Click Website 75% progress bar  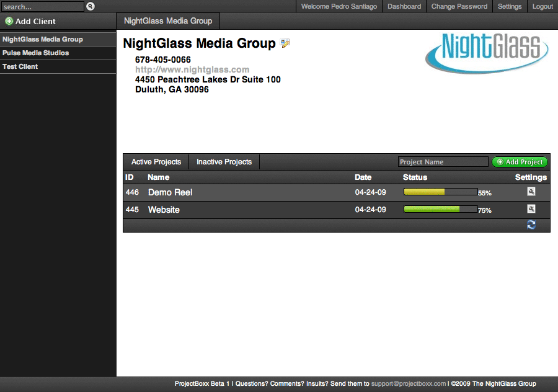[x=441, y=209]
